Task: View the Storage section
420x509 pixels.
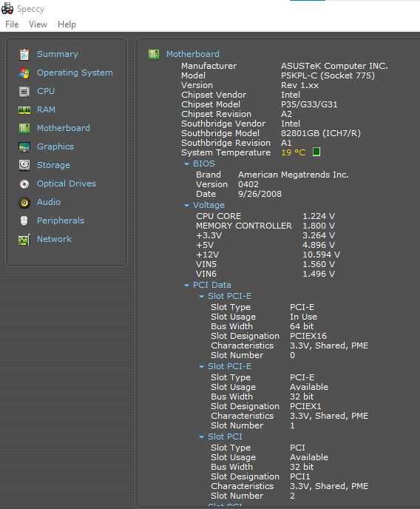Action: (x=53, y=165)
